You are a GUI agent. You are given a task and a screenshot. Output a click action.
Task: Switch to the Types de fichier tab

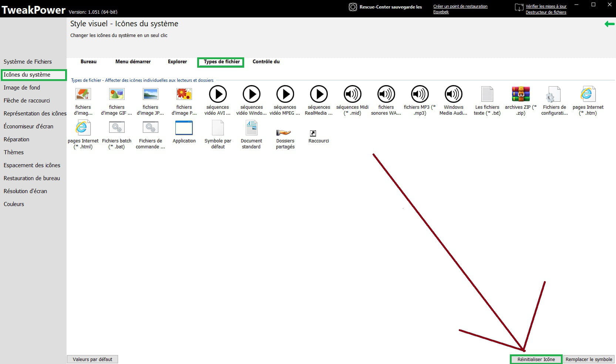click(221, 62)
